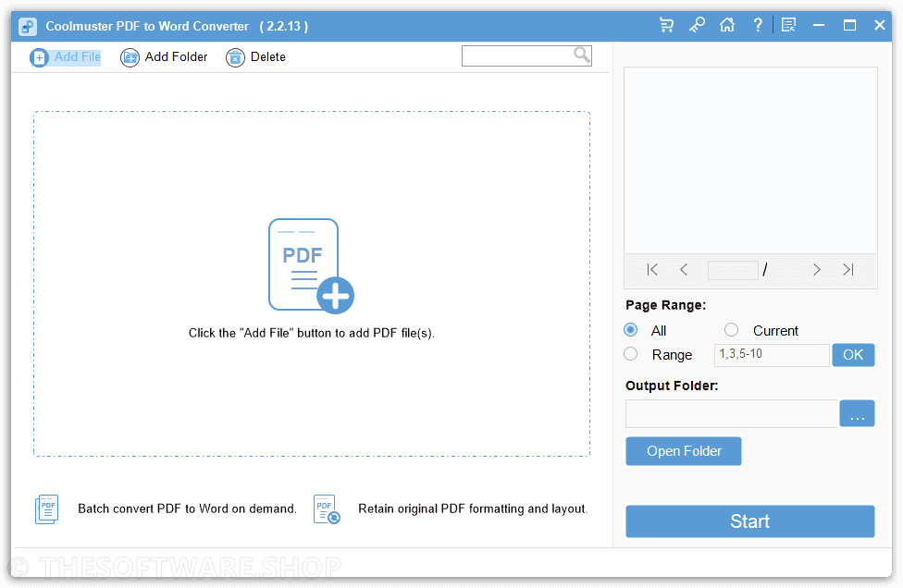Confirm range with OK button

(x=853, y=355)
